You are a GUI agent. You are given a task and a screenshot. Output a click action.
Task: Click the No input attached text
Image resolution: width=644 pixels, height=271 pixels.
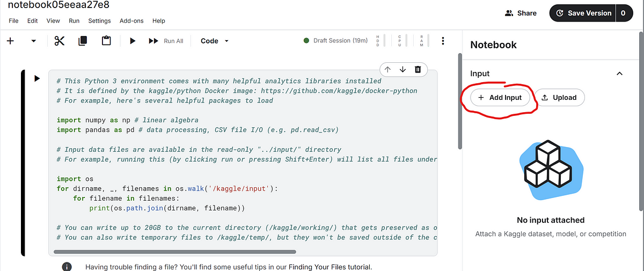tap(551, 220)
